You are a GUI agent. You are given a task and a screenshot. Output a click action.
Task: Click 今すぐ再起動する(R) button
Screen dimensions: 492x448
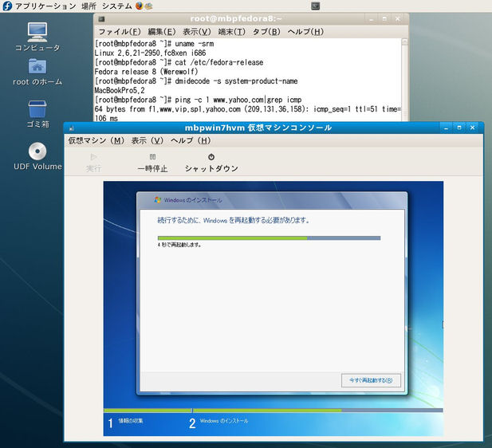coord(371,380)
